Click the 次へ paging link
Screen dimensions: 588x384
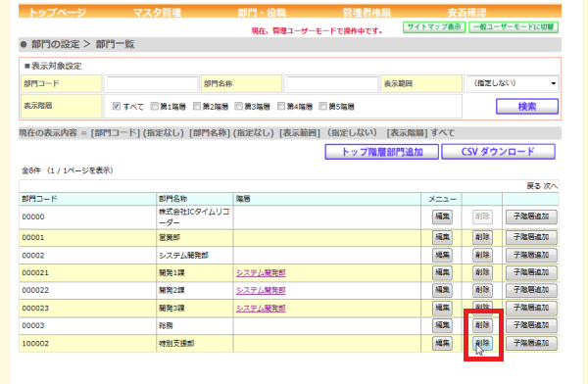(551, 186)
